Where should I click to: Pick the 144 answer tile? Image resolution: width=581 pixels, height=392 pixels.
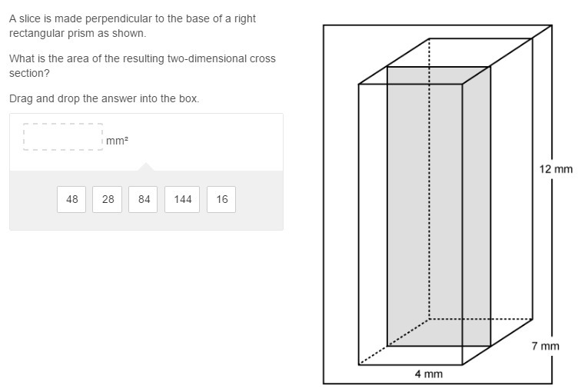(182, 199)
